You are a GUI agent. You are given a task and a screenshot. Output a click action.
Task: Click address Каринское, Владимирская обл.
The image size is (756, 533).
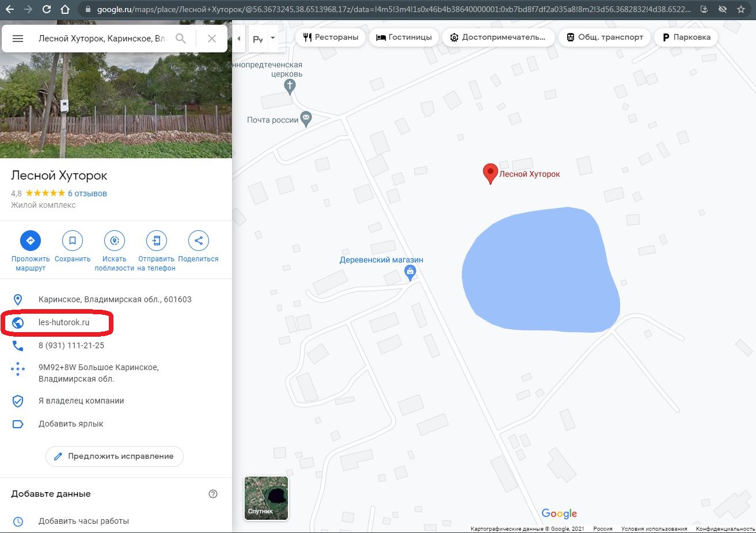point(115,299)
